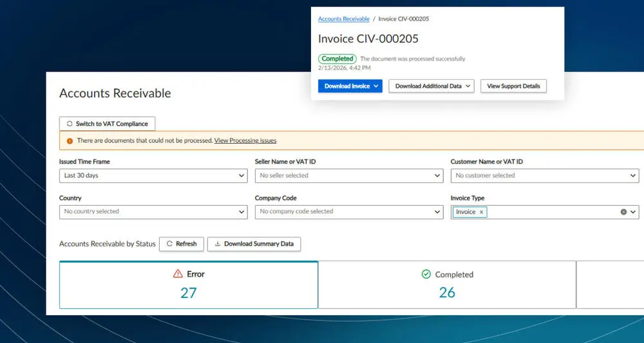Viewport: 644px width, 343px height.
Task: Click the Completed status badge on invoice
Action: click(337, 59)
